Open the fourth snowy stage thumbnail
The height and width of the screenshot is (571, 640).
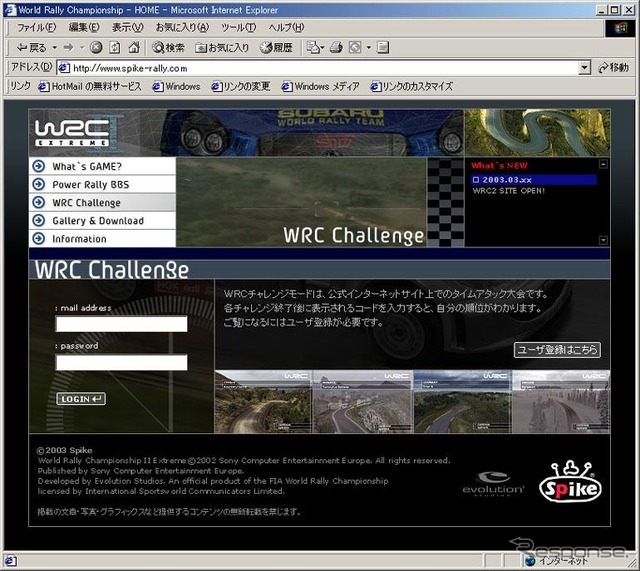[561, 402]
